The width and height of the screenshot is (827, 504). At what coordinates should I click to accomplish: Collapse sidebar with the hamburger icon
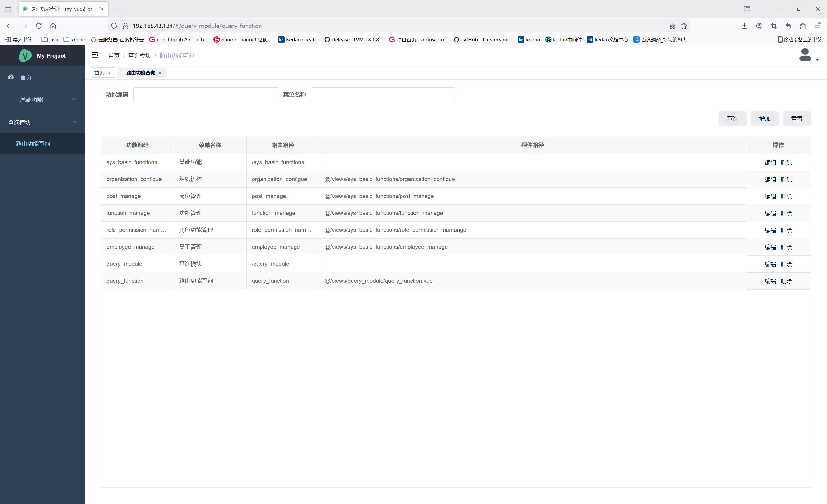point(95,55)
